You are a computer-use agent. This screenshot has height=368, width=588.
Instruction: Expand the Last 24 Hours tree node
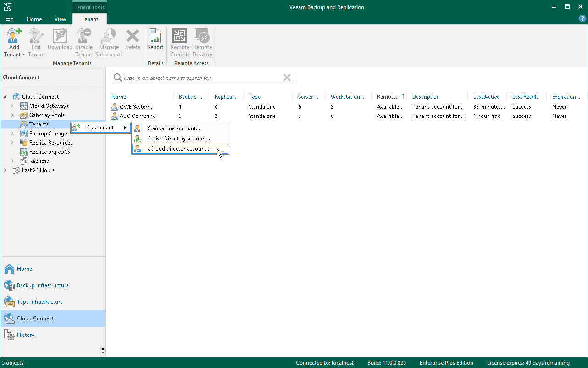coord(5,170)
